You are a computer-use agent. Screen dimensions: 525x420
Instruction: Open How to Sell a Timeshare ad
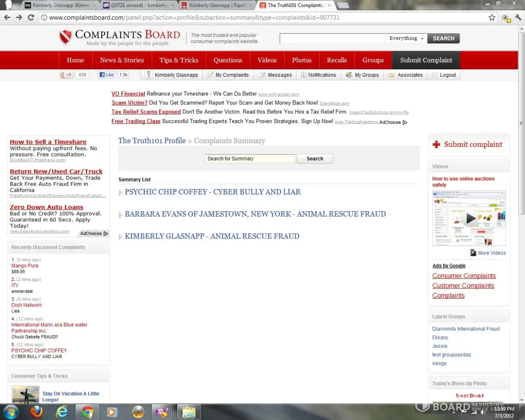[48, 142]
